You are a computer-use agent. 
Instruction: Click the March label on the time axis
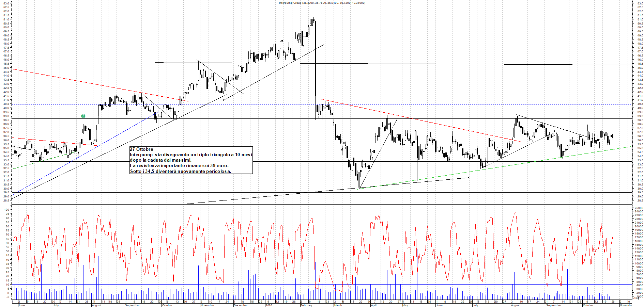[338, 305]
